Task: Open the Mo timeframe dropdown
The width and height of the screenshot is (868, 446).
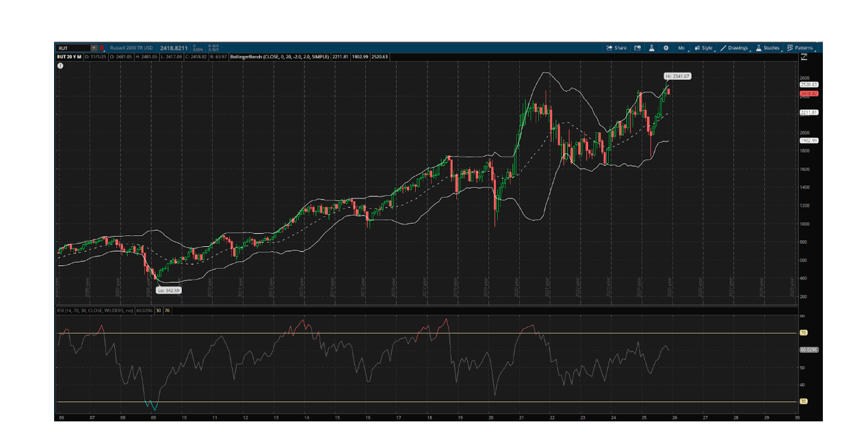Action: (681, 48)
